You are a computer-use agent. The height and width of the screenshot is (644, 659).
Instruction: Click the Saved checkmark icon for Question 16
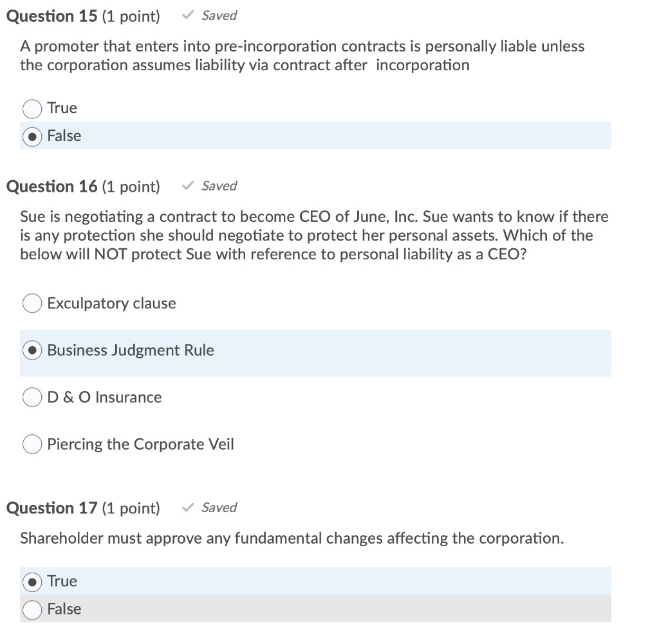point(187,185)
